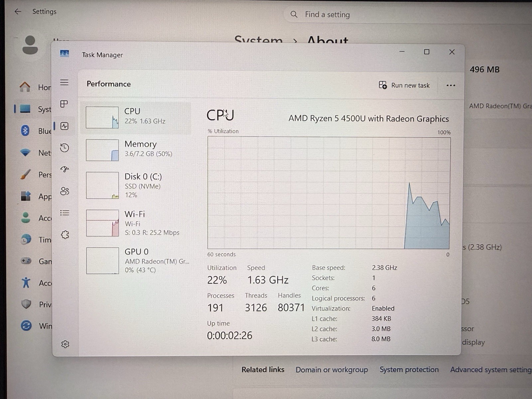Open Task Manager settings gear icon
Viewport: 532px width, 399px height.
click(x=65, y=344)
